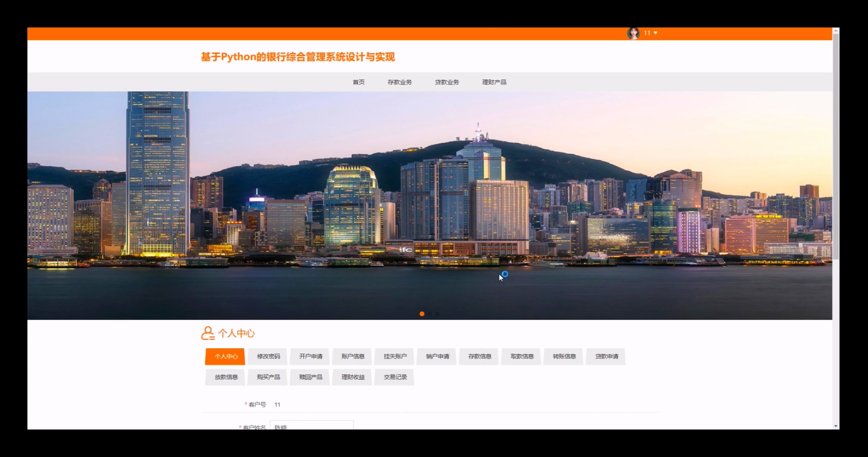Screen dimensions: 868x457
Task: Open the 交易记录 tab
Action: click(395, 377)
